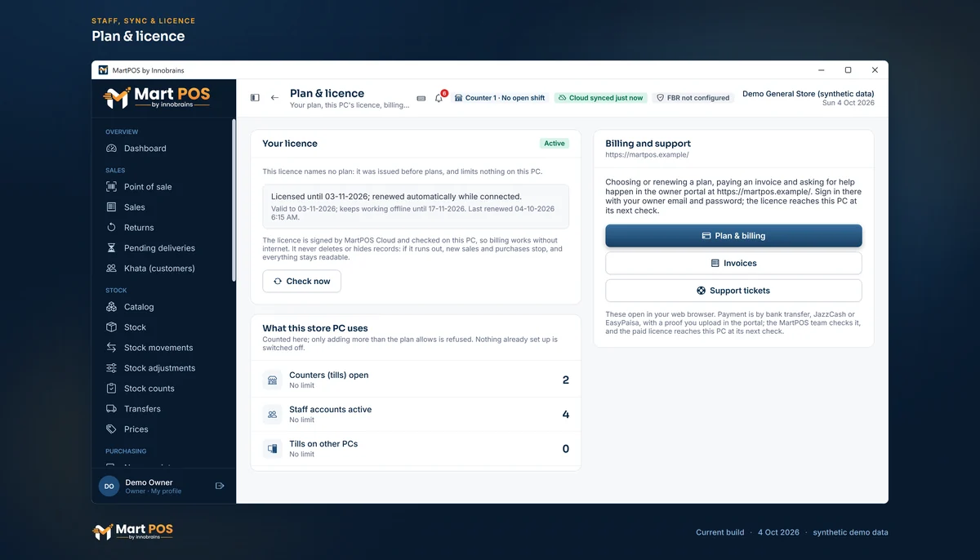Click the Pending deliveries hourglass icon
Viewport: 980px width, 560px height.
click(111, 248)
